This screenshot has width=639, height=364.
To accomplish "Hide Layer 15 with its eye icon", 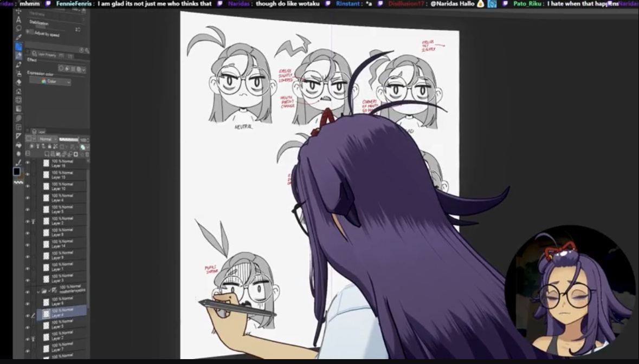I will coord(28,174).
